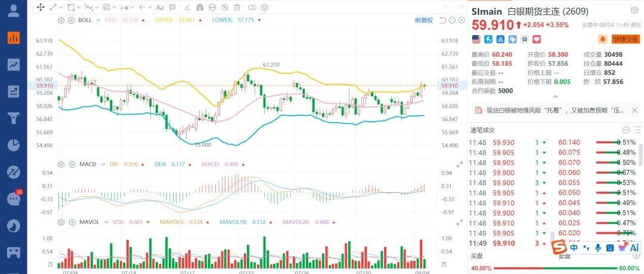644x274 pixels.
Task: Expand the BOLL indicator dropdown
Action: click(x=98, y=20)
